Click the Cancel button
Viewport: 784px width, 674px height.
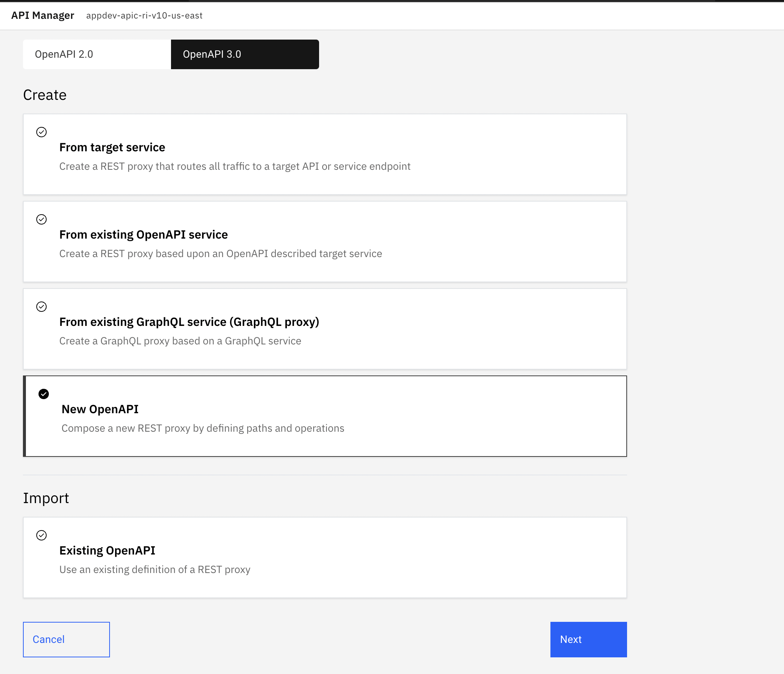click(x=66, y=639)
